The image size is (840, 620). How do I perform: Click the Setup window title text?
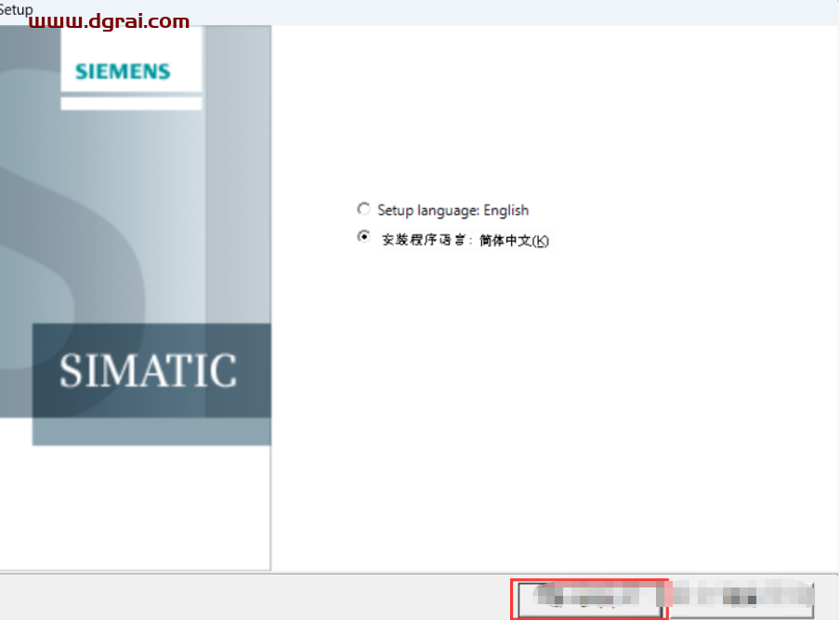pyautogui.click(x=16, y=9)
